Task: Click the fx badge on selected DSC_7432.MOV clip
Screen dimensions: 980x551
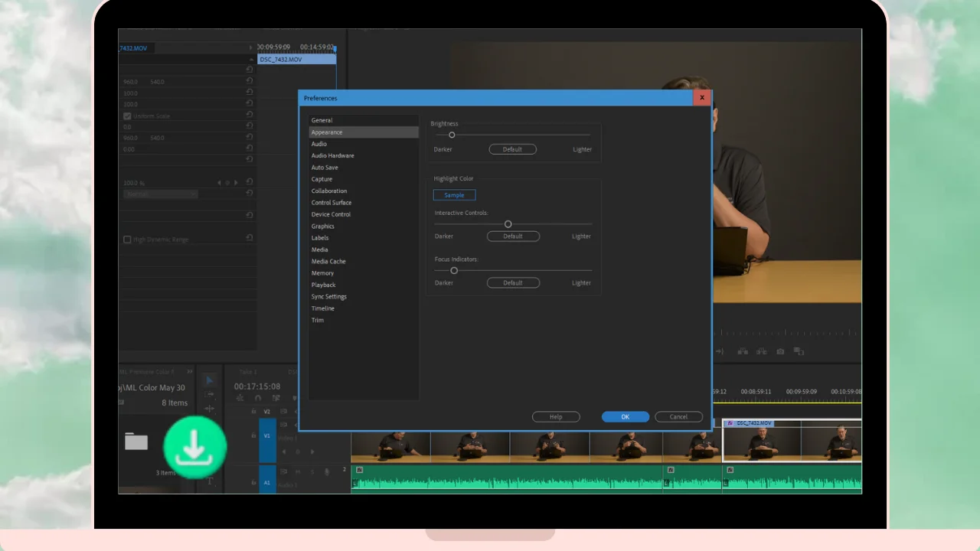Action: (730, 423)
